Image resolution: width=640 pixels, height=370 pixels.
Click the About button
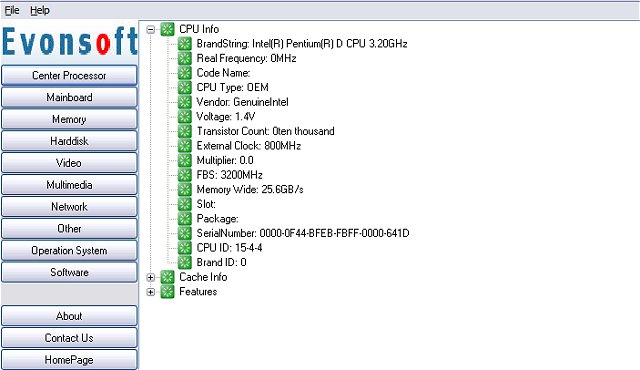[x=69, y=316]
